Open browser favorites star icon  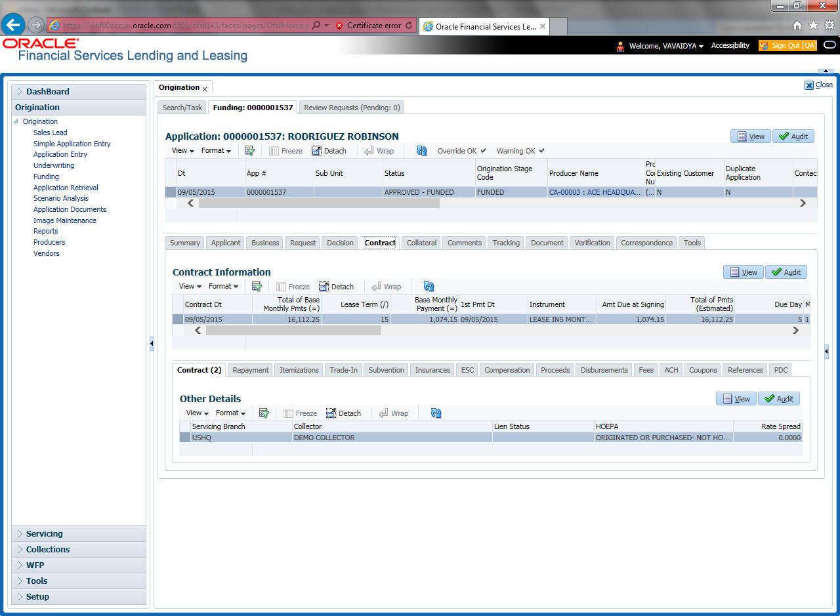(x=813, y=26)
